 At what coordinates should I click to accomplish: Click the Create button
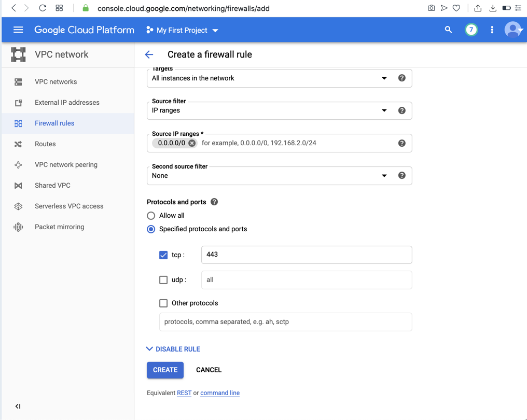tap(165, 370)
